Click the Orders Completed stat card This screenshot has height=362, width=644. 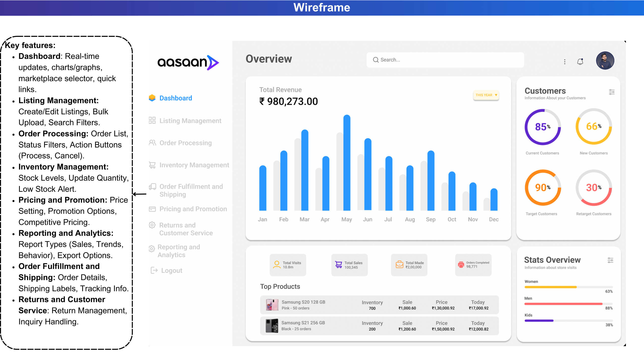click(x=473, y=265)
